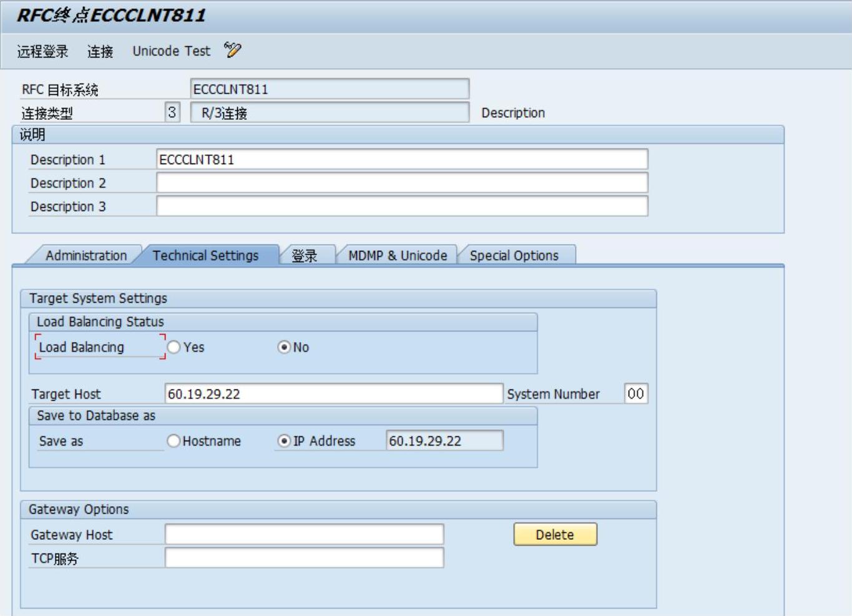Click the RFC终点ECCCLNT811 window title
852x616 pixels.
tap(111, 15)
